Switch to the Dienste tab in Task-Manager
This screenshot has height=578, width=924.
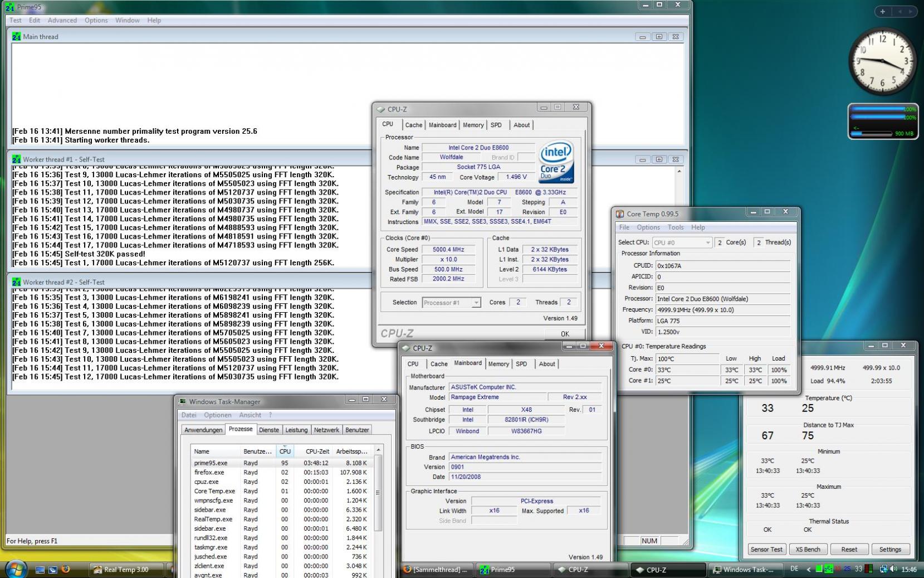(x=269, y=430)
